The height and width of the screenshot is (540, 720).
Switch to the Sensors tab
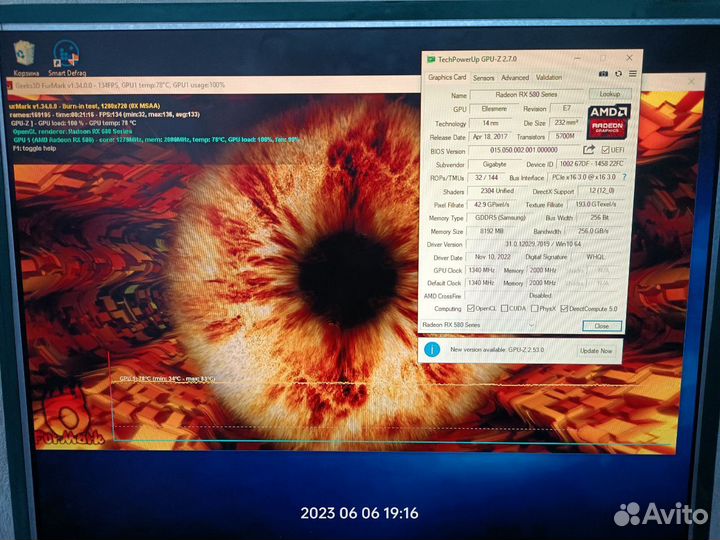(x=483, y=77)
